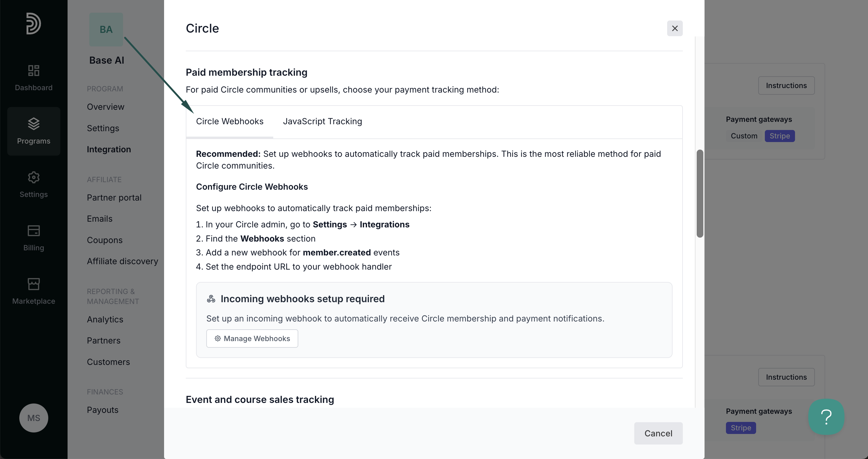Viewport: 868px width, 459px height.
Task: Click the upper Payment gateways label
Action: [x=759, y=119]
